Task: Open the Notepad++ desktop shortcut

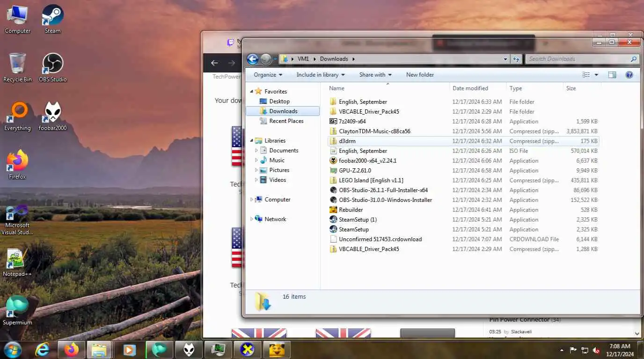Action: 17,262
